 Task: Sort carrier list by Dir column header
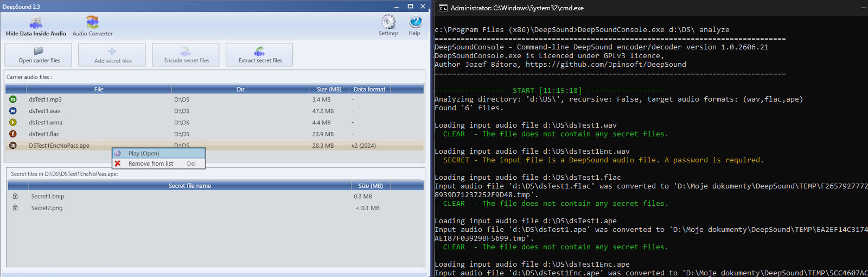[x=240, y=89]
